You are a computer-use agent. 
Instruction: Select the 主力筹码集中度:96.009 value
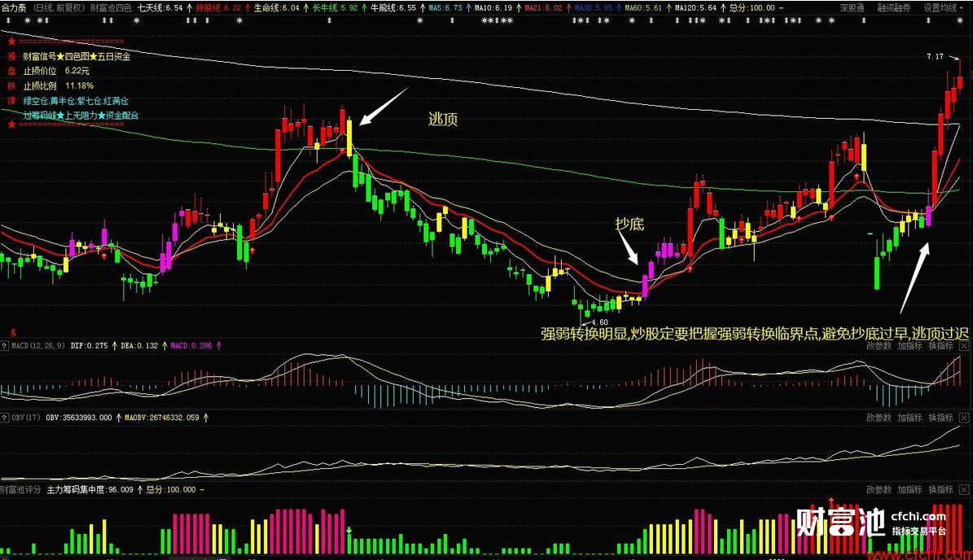coord(90,490)
